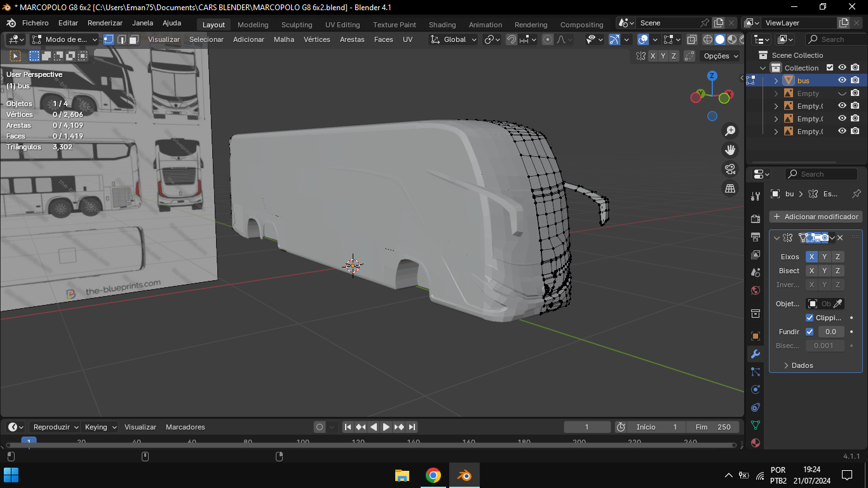This screenshot has height=488, width=868.
Task: Open the Object properties tab
Action: [x=756, y=336]
